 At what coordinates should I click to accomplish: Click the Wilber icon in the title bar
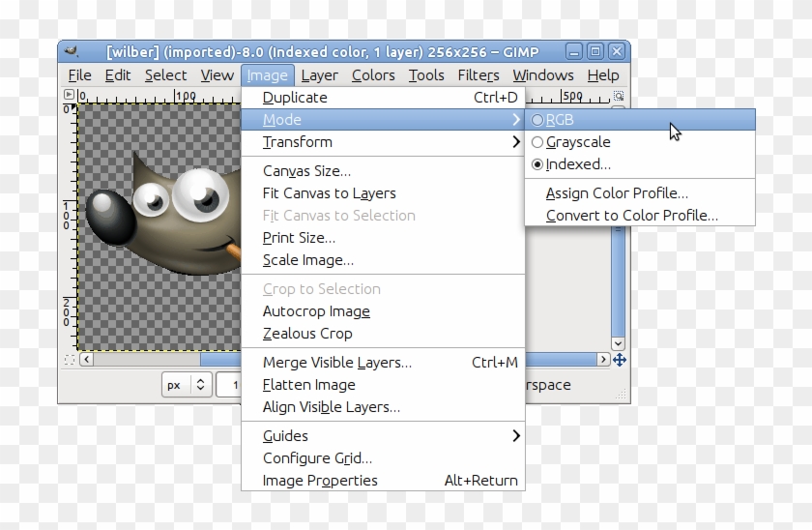tap(71, 51)
